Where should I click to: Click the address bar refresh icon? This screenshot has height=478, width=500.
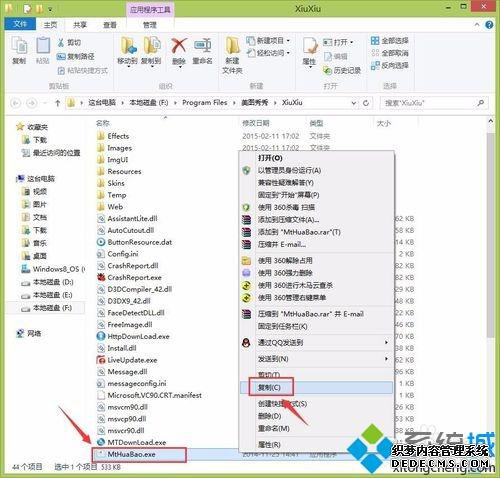click(x=366, y=103)
